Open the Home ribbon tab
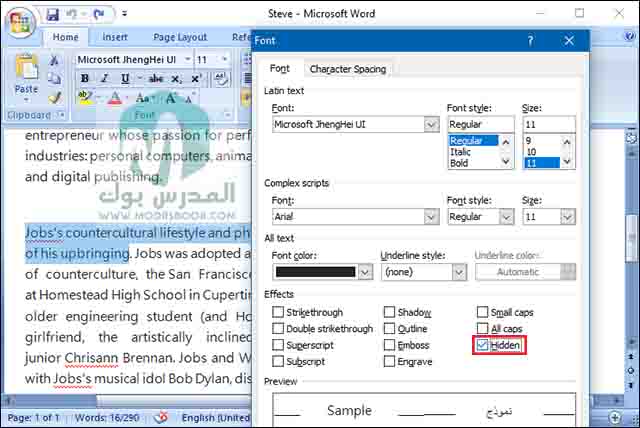This screenshot has height=428, width=640. click(65, 38)
